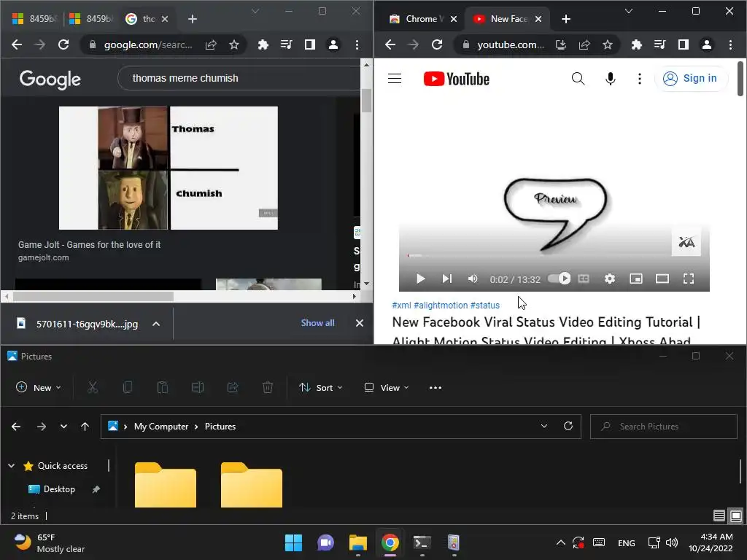Click Show all downloads
The width and height of the screenshot is (747, 560).
pos(318,323)
